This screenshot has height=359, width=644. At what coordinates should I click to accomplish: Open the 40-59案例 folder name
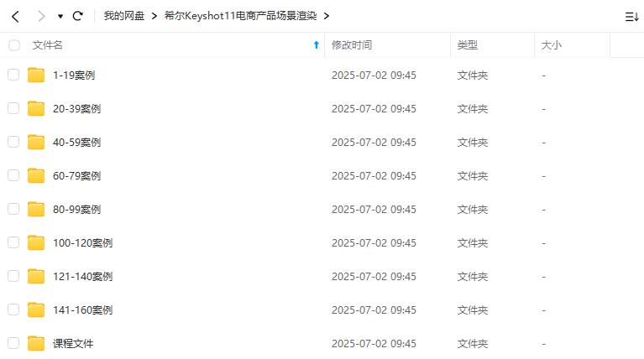(76, 143)
